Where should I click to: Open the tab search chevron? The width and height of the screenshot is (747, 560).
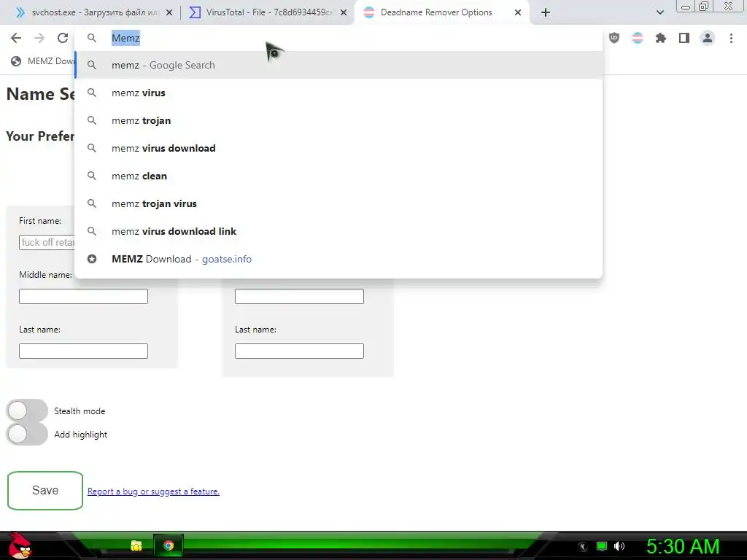659,12
